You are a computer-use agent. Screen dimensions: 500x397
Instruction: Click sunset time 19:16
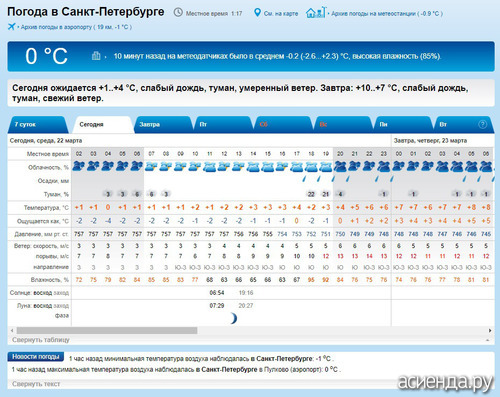point(246,293)
